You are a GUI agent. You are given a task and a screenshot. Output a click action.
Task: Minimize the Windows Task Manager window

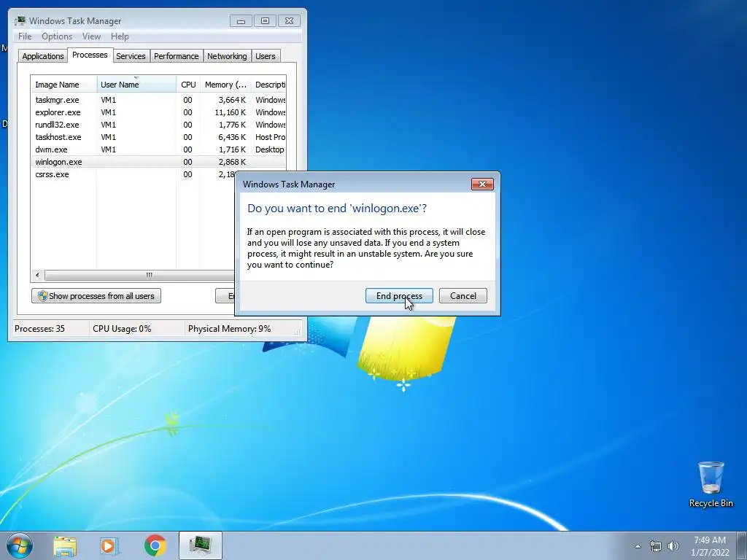241,21
